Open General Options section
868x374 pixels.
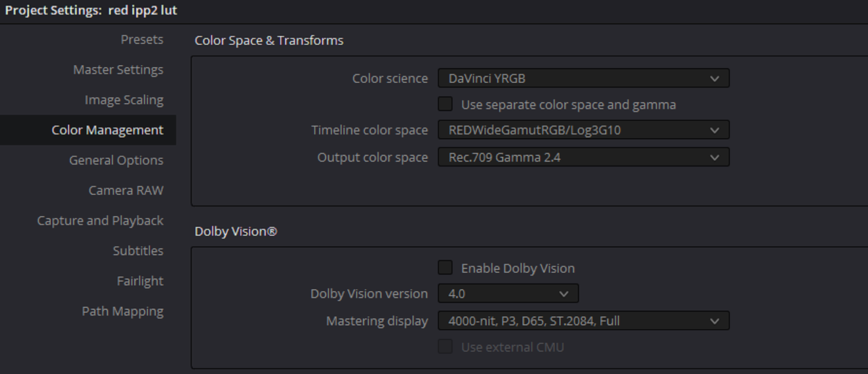(116, 160)
